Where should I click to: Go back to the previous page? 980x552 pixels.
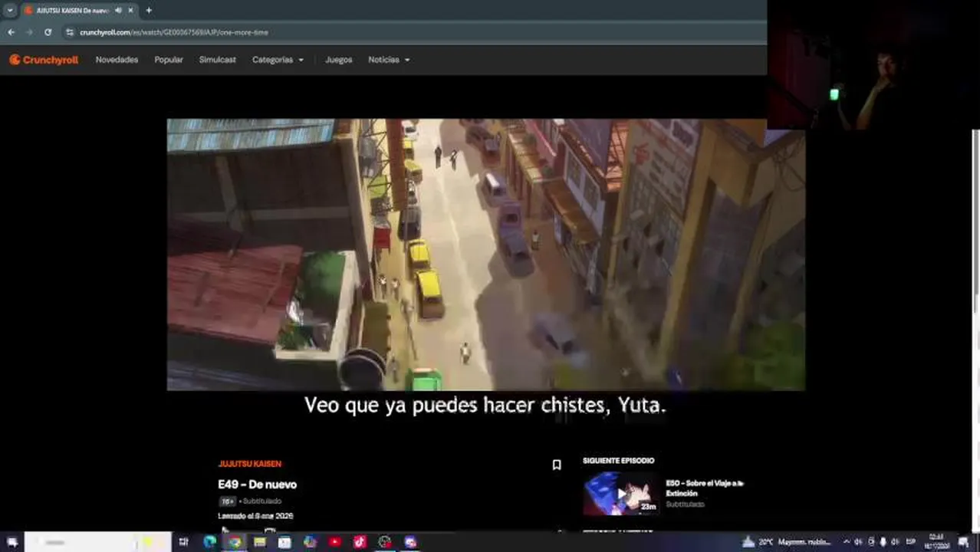pos(11,32)
